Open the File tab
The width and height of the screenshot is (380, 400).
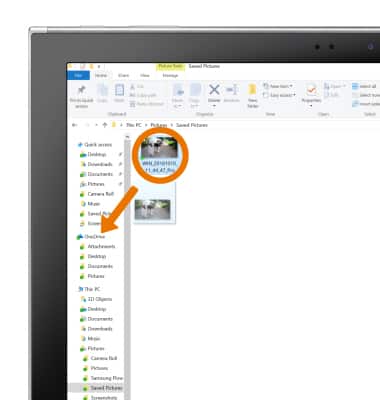pos(78,76)
